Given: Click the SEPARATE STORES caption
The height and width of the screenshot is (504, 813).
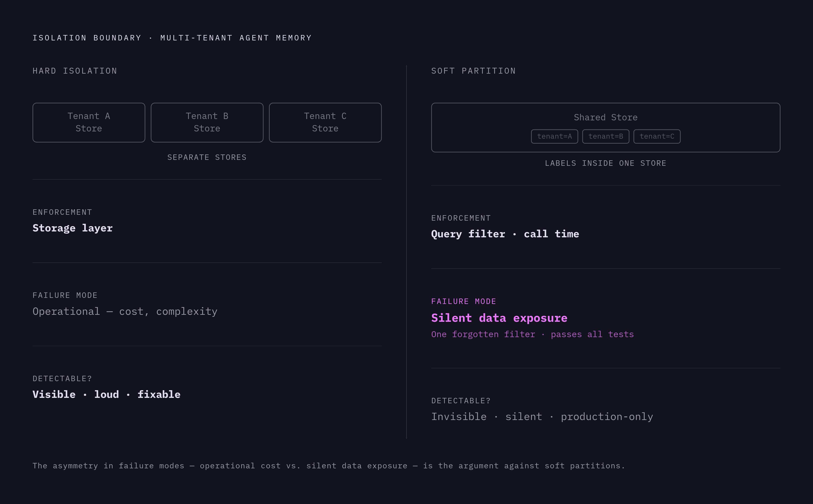Looking at the screenshot, I should tap(207, 157).
